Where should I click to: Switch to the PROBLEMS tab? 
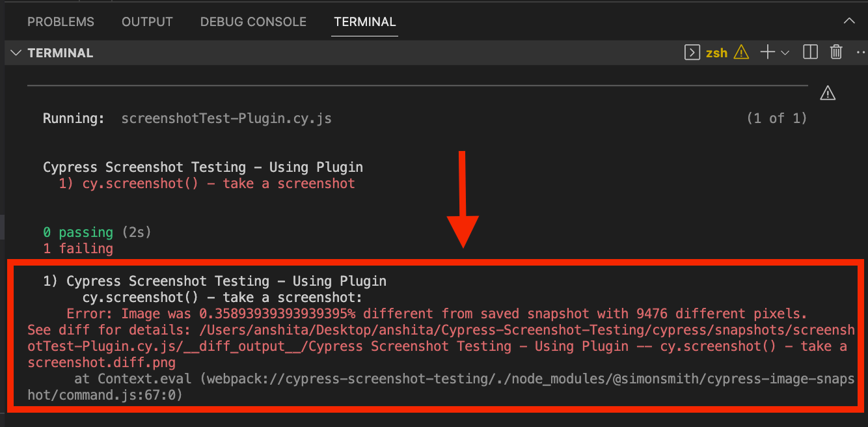pos(61,21)
